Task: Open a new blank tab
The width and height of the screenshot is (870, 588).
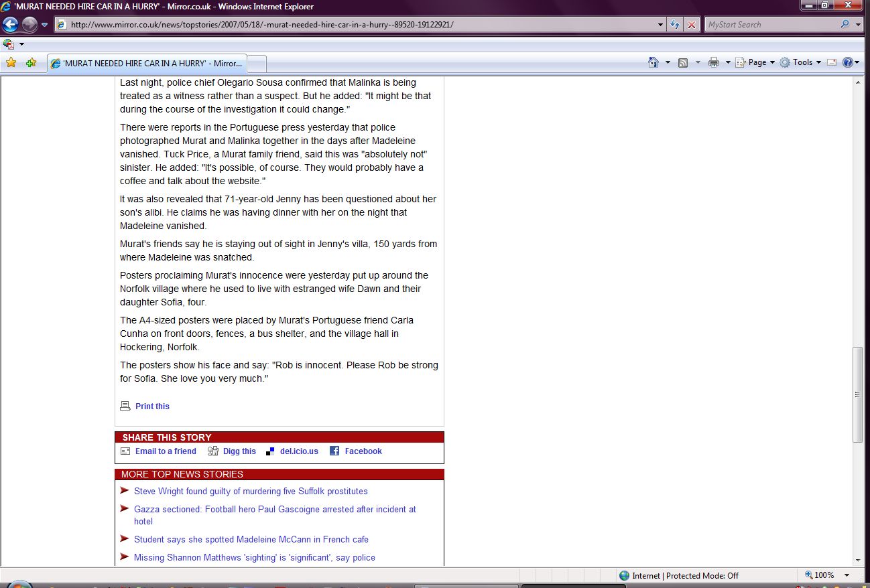Action: (257, 64)
